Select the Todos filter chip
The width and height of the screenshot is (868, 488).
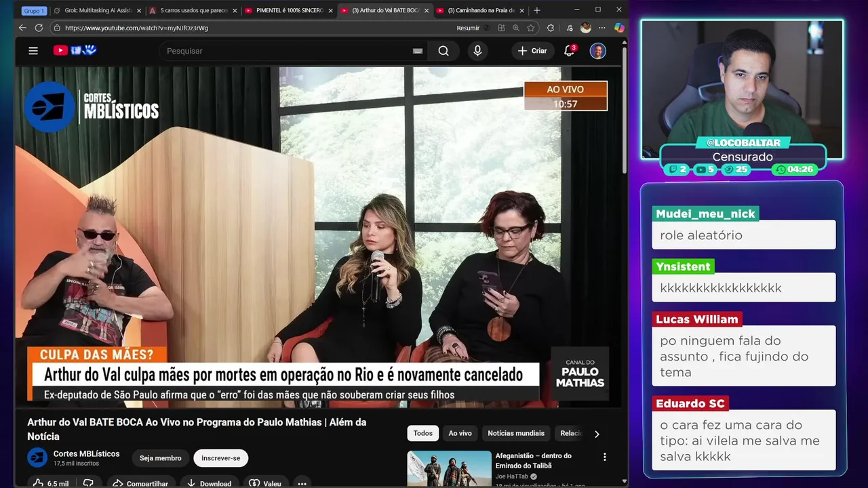point(422,433)
